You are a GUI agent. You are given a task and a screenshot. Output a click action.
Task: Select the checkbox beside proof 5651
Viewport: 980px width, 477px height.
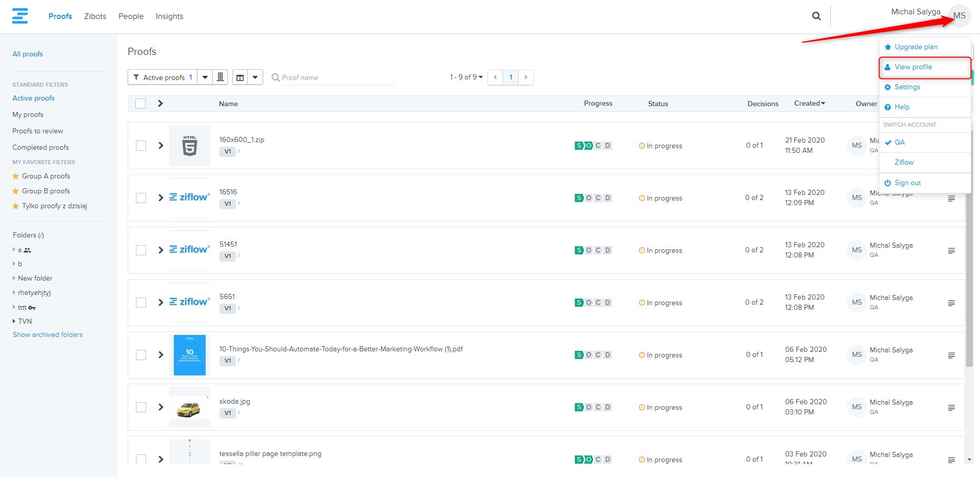pos(141,303)
